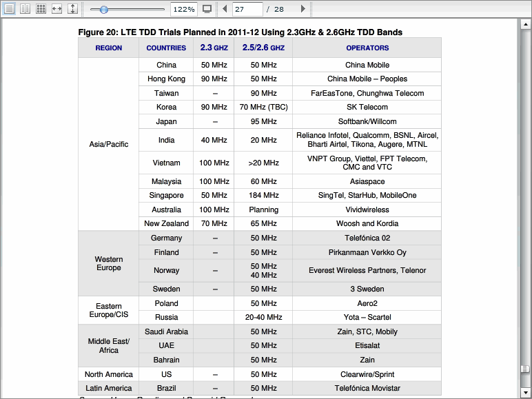Click the Germany country cell
Screen dimensions: 532x399
pyautogui.click(x=166, y=238)
